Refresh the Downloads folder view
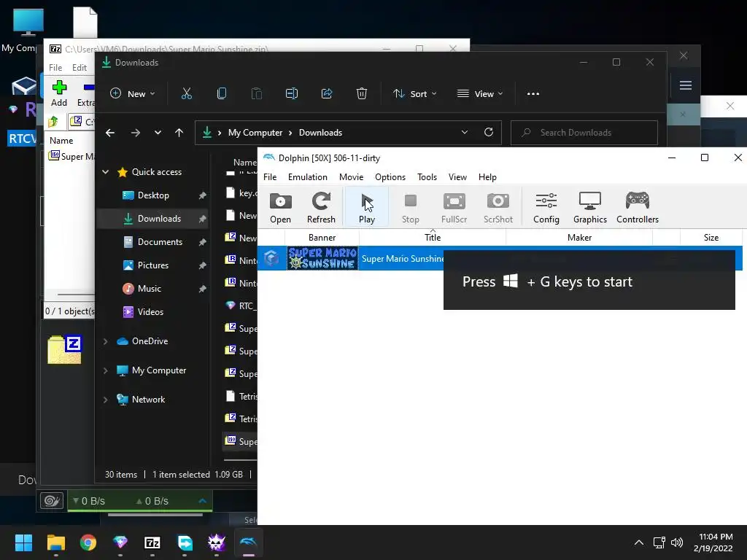This screenshot has height=560, width=747. (x=488, y=133)
